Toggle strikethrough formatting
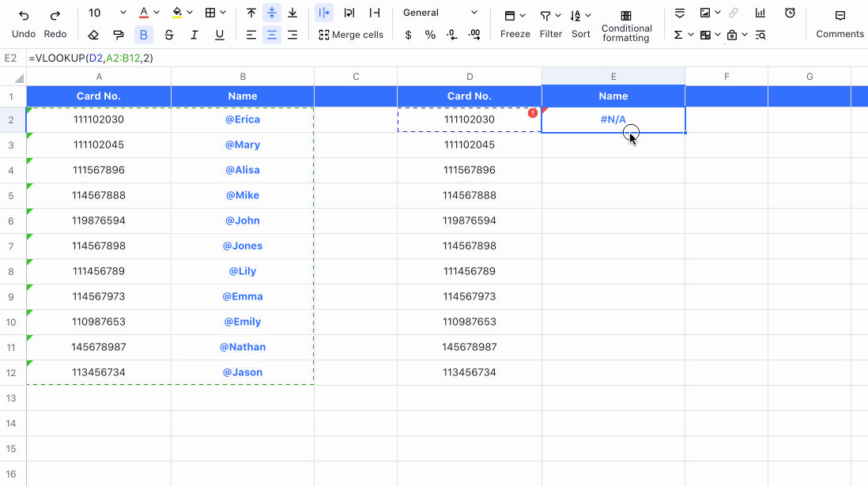The image size is (868, 486). [169, 34]
